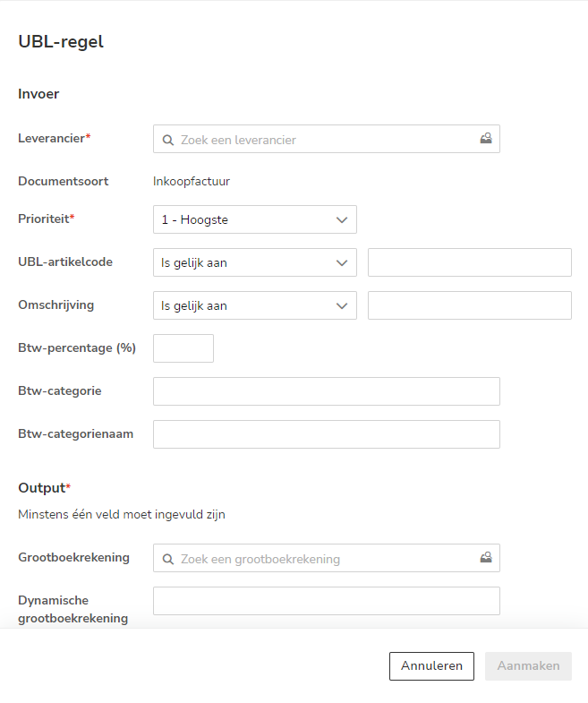588x703 pixels.
Task: Open the supplier lookup icon in Leverancier field
Action: click(x=486, y=139)
